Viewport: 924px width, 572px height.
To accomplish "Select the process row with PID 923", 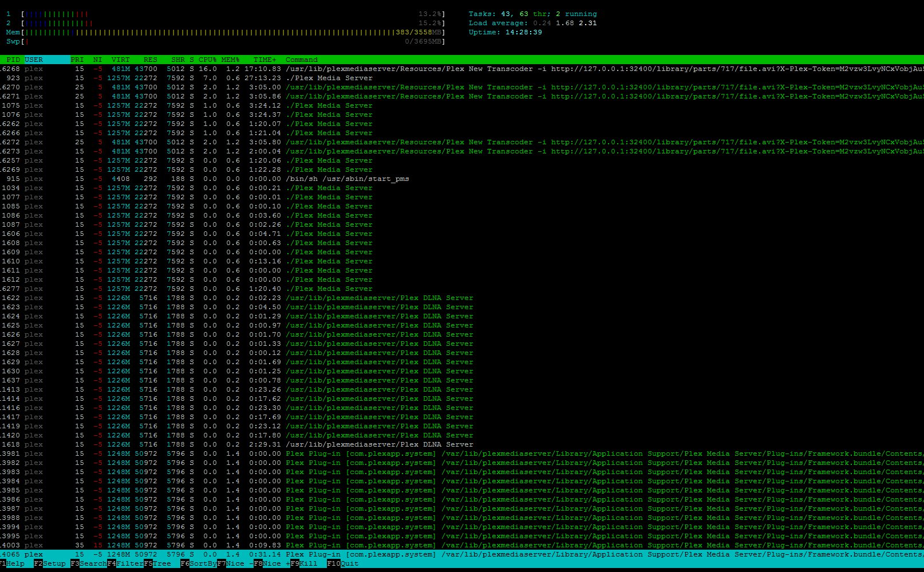I will tap(462, 78).
